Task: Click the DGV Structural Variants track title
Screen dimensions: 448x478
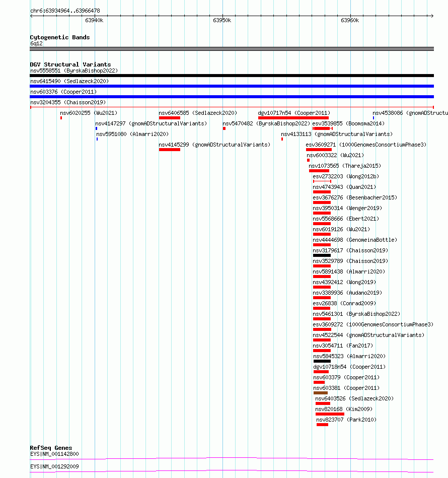Action: (70, 64)
